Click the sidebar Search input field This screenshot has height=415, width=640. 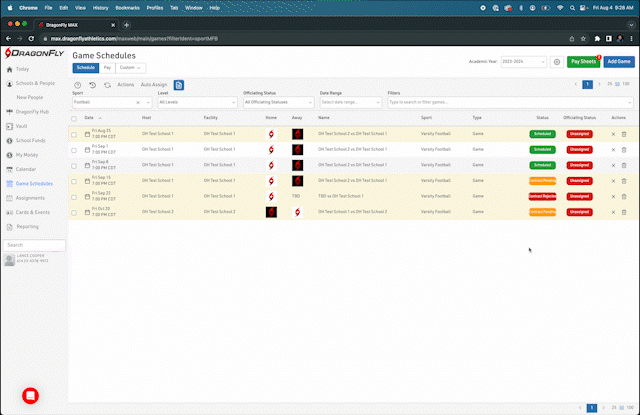tap(34, 244)
